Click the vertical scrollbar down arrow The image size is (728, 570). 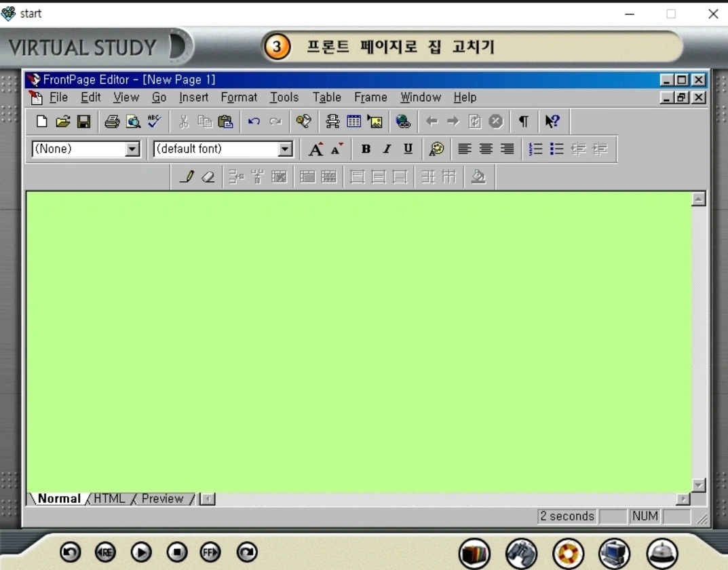pos(698,485)
